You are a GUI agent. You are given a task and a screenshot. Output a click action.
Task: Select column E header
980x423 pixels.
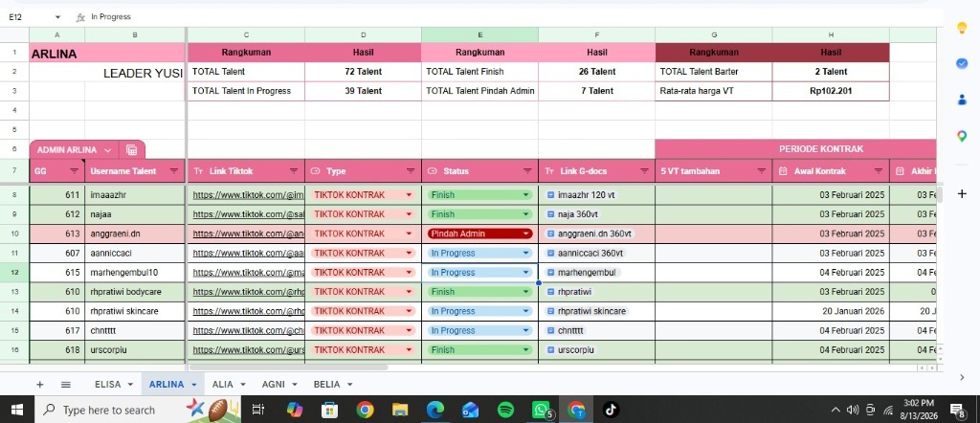479,35
